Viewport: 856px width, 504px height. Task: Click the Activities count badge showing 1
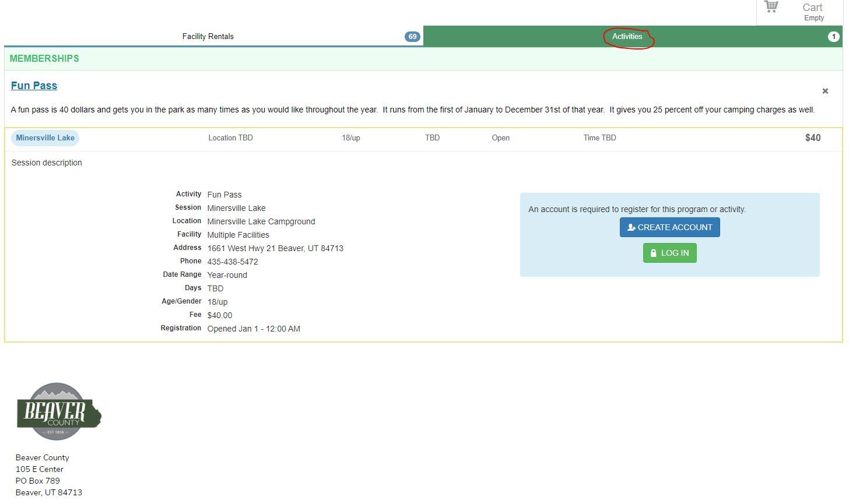pos(833,37)
